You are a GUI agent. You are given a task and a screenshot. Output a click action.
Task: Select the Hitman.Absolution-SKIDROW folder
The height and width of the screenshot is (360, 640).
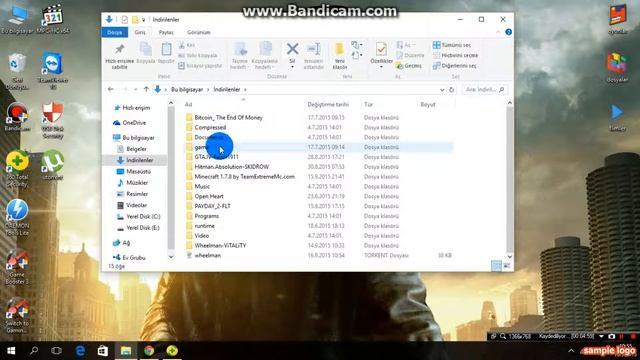point(231,167)
